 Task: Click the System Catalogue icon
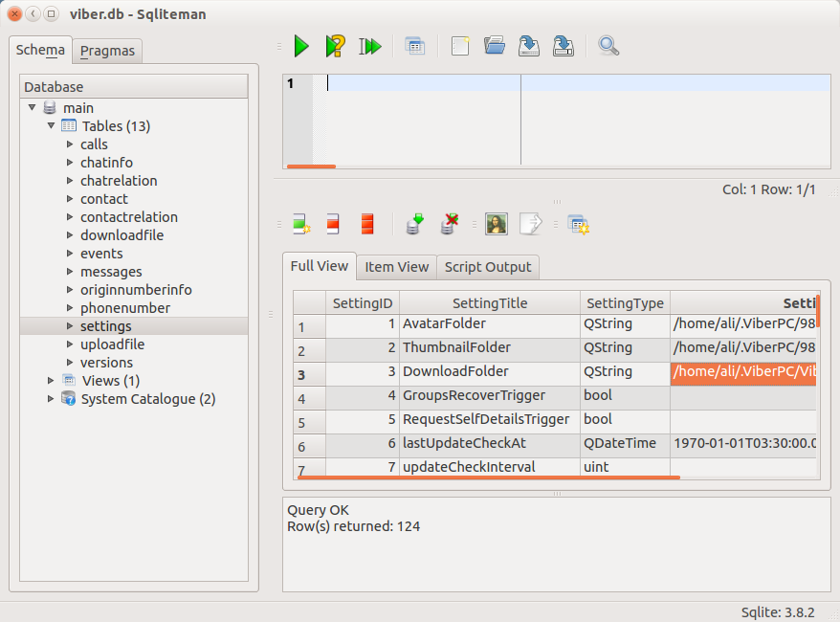[x=68, y=399]
